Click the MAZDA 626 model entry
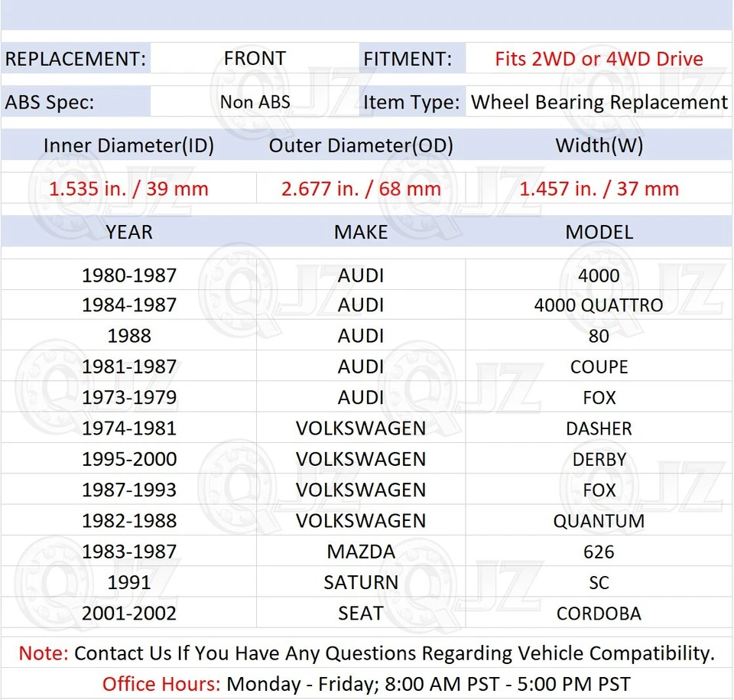The image size is (734, 700). point(599,551)
